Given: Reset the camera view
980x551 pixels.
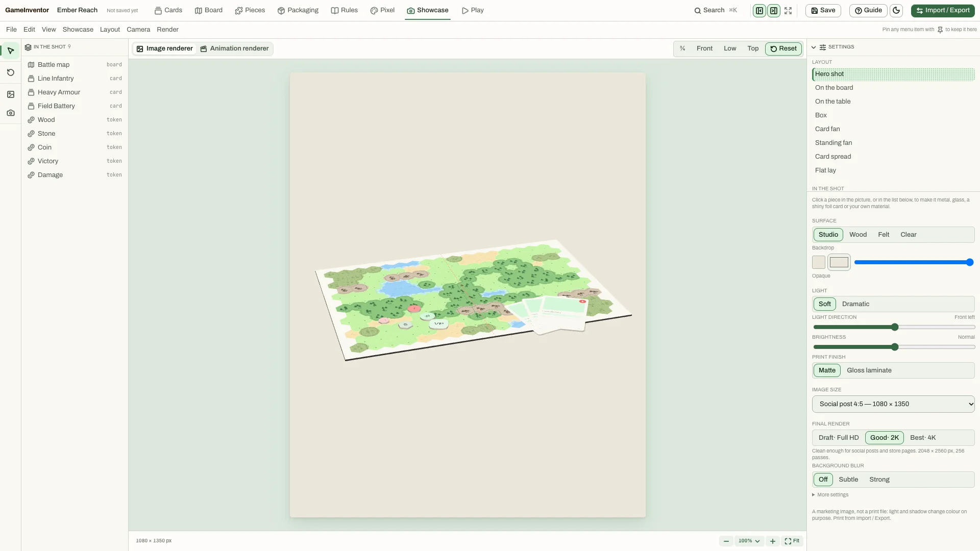Looking at the screenshot, I should click(783, 49).
